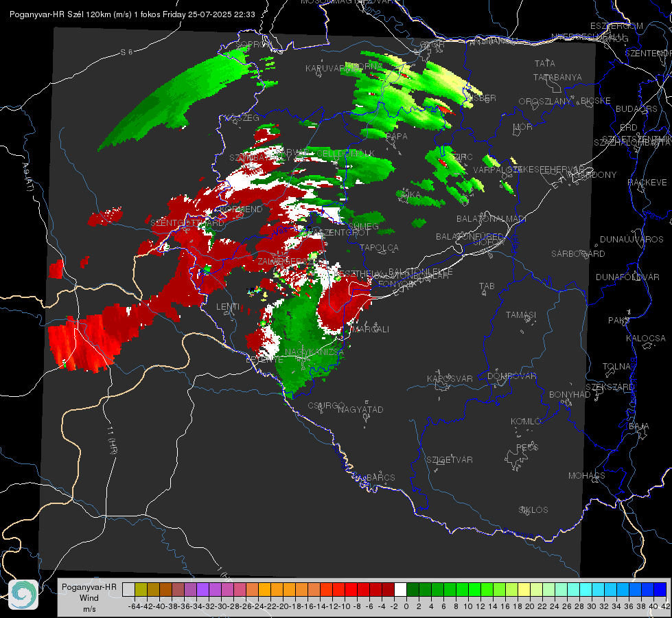The height and width of the screenshot is (618, 672).
Task: Click the ZIRC city label
Action: click(463, 157)
